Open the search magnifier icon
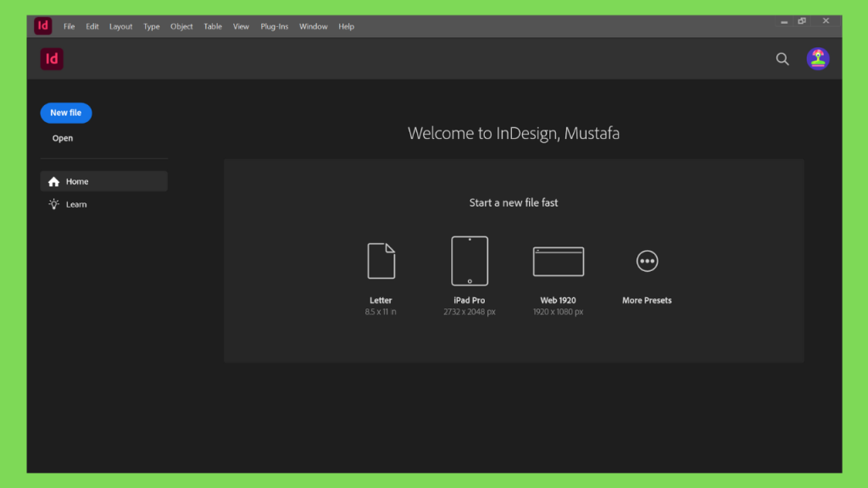This screenshot has width=868, height=488. click(x=782, y=59)
